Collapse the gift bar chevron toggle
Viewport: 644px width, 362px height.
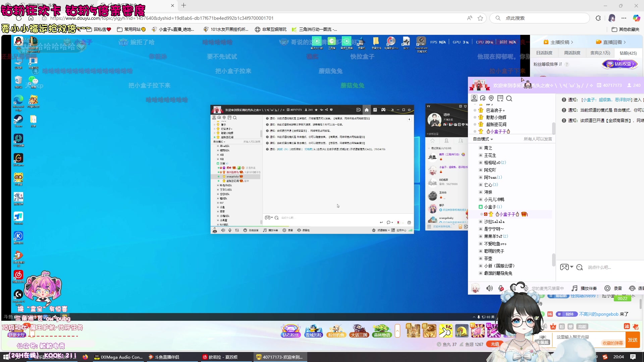[397, 331]
